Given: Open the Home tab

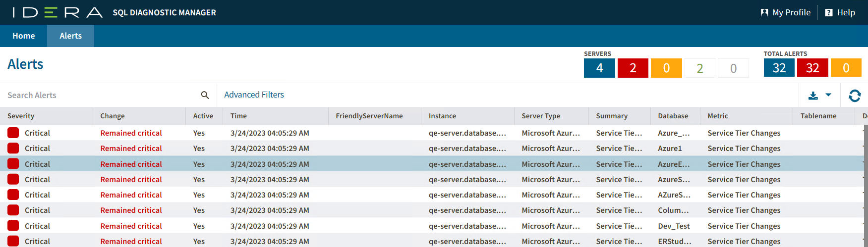Looking at the screenshot, I should coord(23,36).
